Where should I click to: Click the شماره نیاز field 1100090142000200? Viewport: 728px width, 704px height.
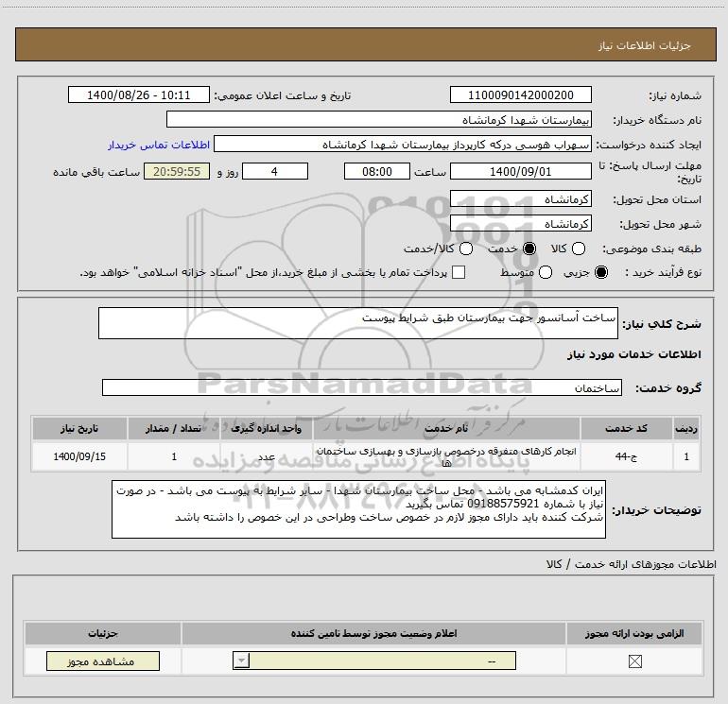[520, 94]
